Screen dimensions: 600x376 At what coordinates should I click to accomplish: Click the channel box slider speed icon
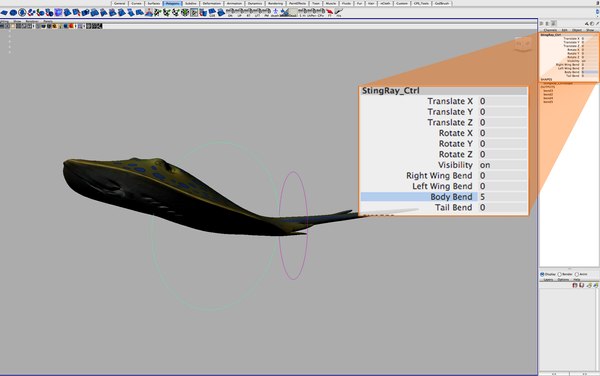[x=592, y=23]
